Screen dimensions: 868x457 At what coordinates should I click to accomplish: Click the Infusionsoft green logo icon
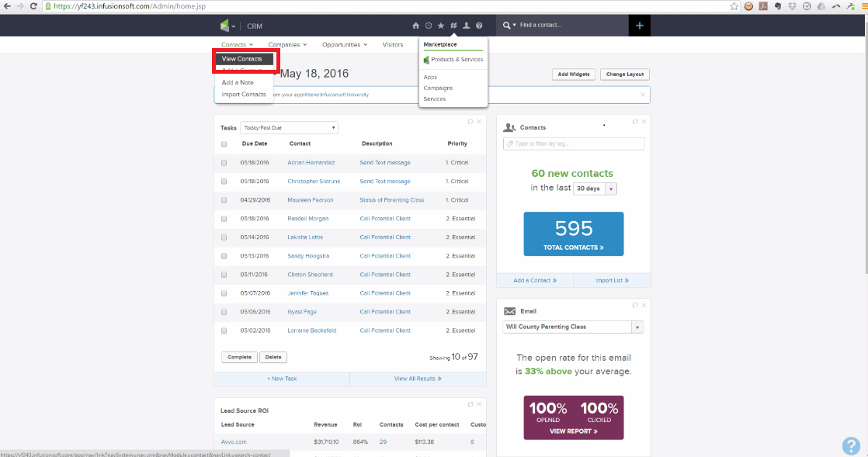(x=224, y=26)
